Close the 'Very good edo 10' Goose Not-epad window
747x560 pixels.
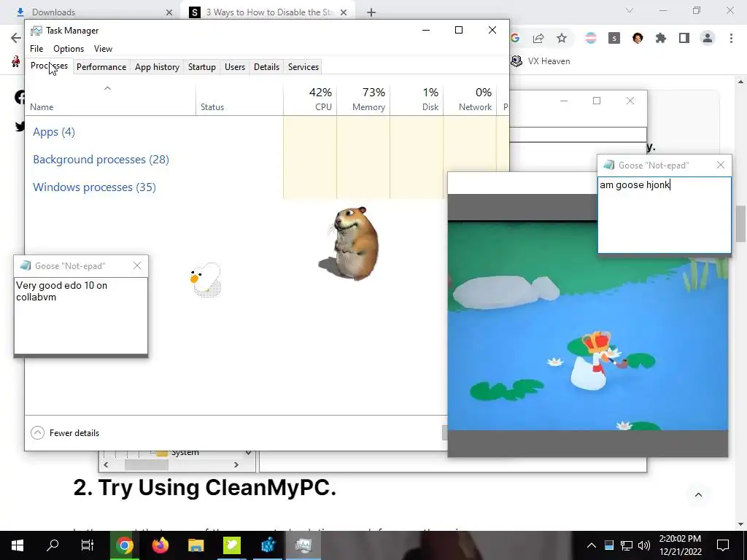tap(136, 265)
